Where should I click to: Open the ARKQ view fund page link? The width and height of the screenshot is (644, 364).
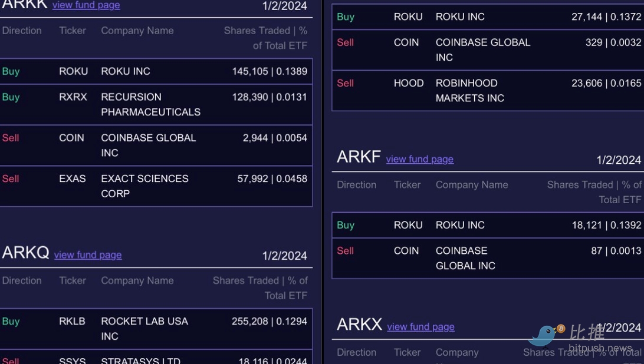click(88, 255)
